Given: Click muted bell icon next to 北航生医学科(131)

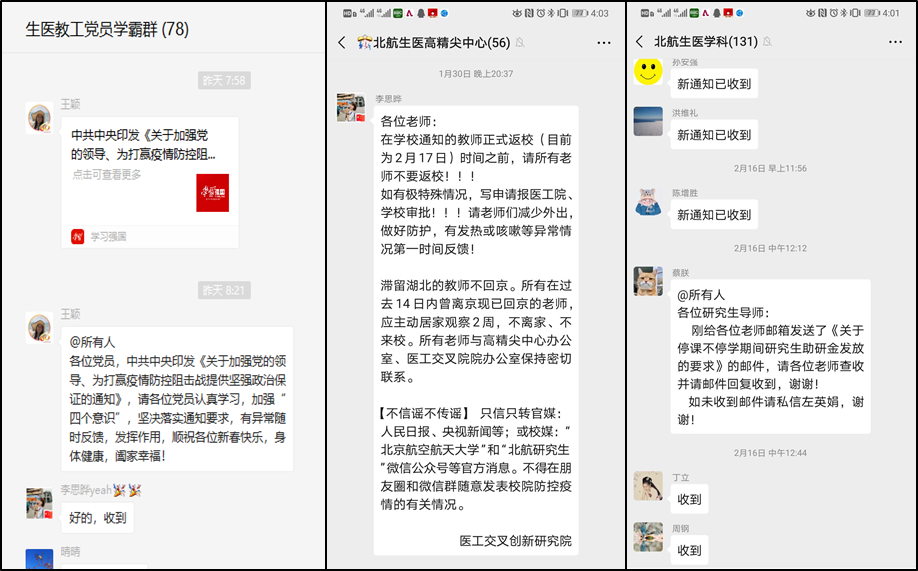Looking at the screenshot, I should [768, 42].
